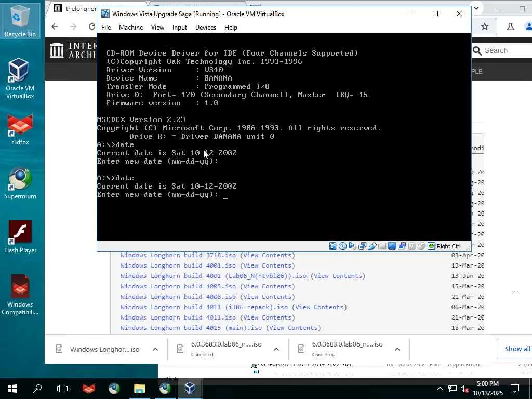Expand options for first cancelled 6.0.3683.0.lab06_n download
532x399 pixels.
(276, 349)
